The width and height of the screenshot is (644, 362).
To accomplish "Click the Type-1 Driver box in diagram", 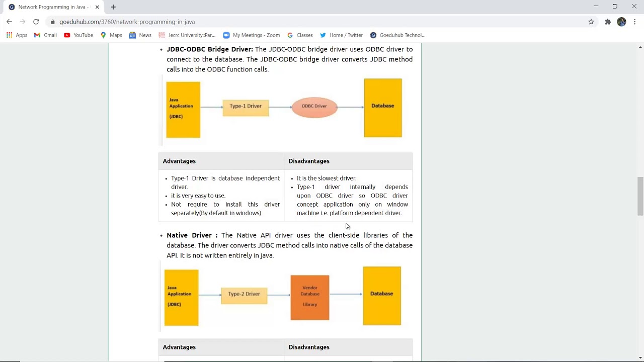I will click(246, 107).
